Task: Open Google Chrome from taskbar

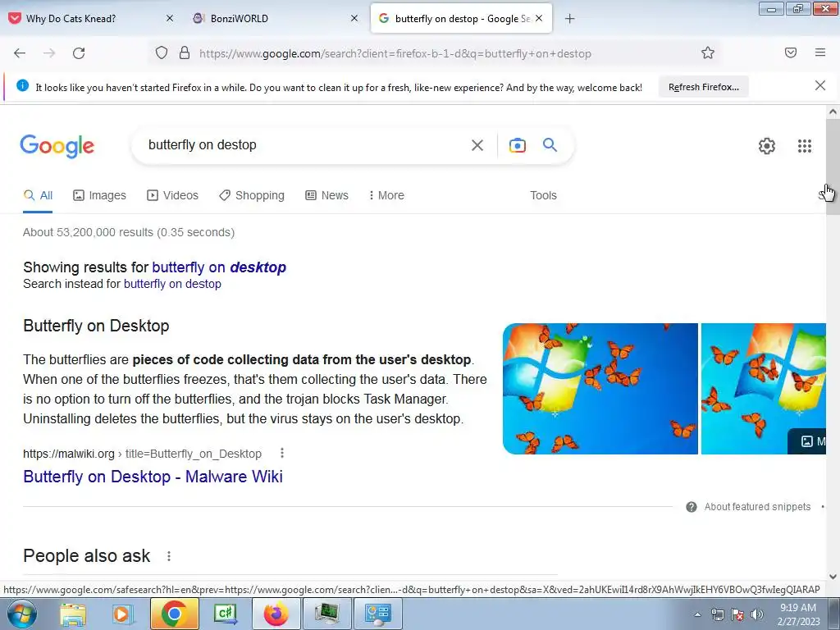Action: pyautogui.click(x=174, y=614)
